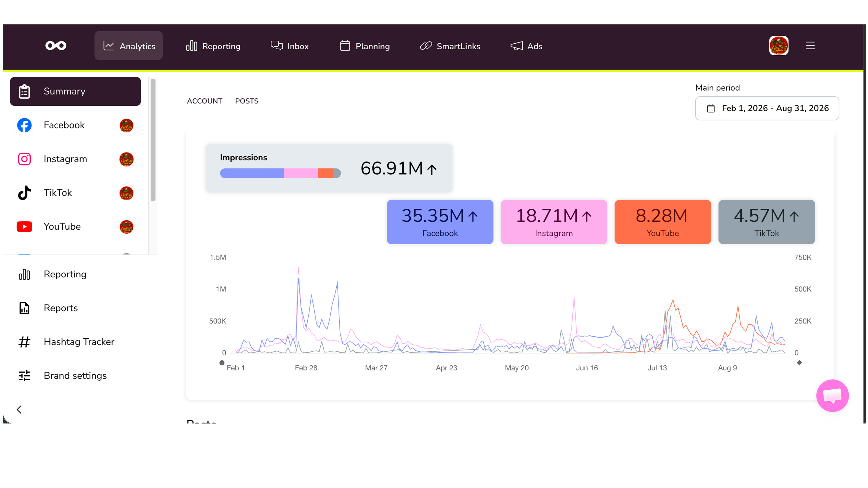Image resolution: width=868 pixels, height=488 pixels.
Task: Click the Hashtag Tracker hash icon
Action: [x=24, y=342]
